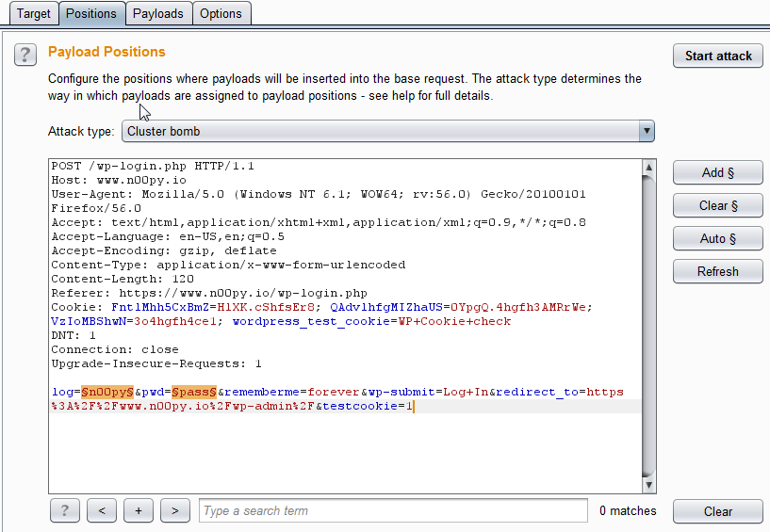Click the wordpress_test_cookie cookie name
This screenshot has height=532, width=770.
click(311, 321)
